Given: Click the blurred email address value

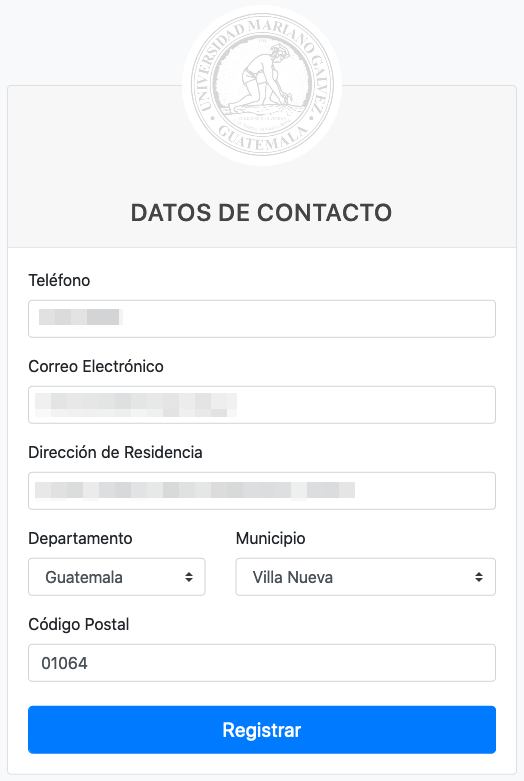Looking at the screenshot, I should click(x=135, y=405).
